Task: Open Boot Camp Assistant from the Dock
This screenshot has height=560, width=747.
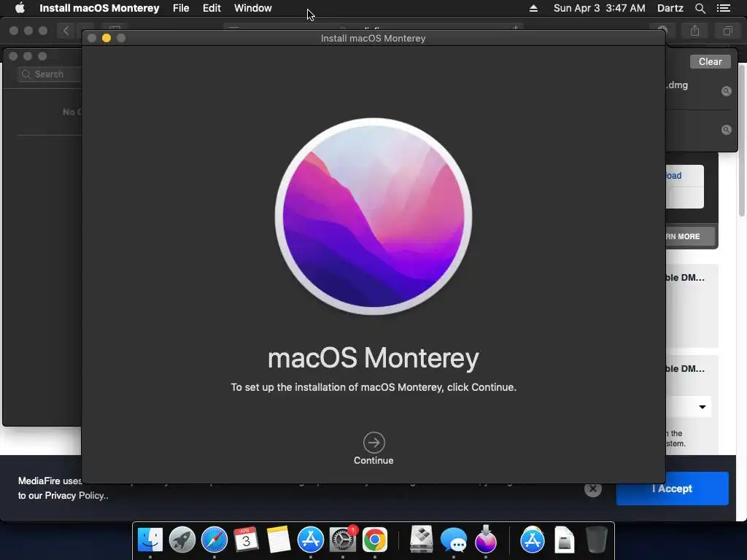Action: (422, 540)
